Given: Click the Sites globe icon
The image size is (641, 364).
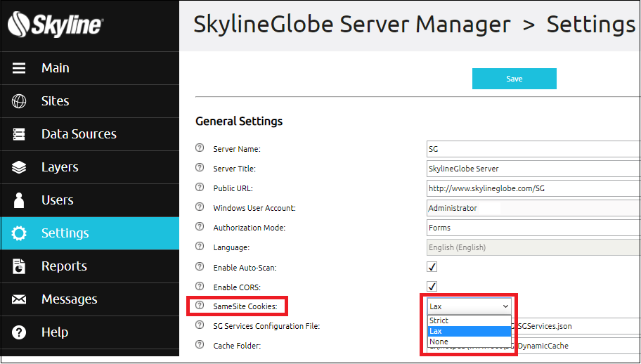Looking at the screenshot, I should [x=19, y=101].
